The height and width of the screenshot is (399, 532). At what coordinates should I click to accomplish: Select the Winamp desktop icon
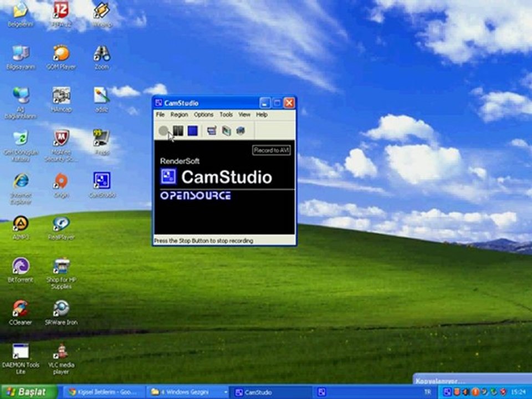click(102, 15)
